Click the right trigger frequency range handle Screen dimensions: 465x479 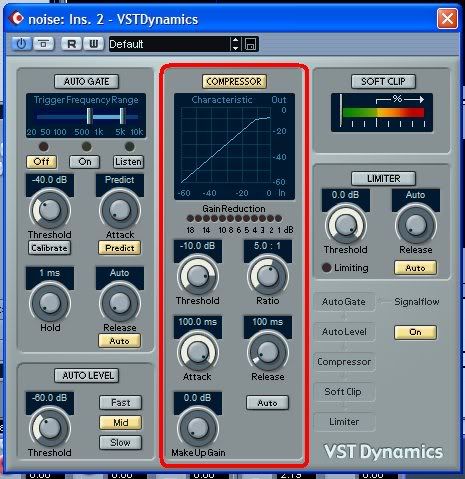click(122, 116)
